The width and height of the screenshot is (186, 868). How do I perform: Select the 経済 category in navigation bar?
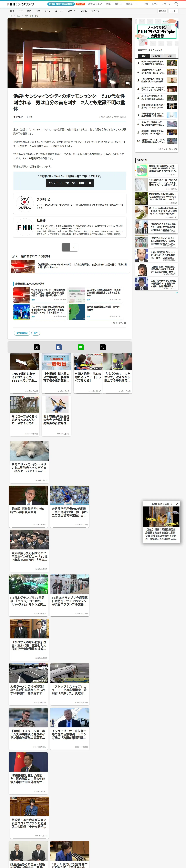(29, 11)
